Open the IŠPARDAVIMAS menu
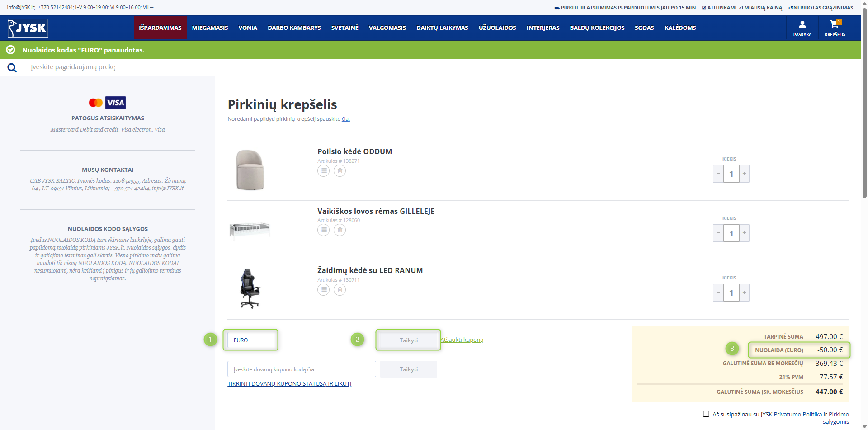This screenshot has width=868, height=430. [160, 28]
